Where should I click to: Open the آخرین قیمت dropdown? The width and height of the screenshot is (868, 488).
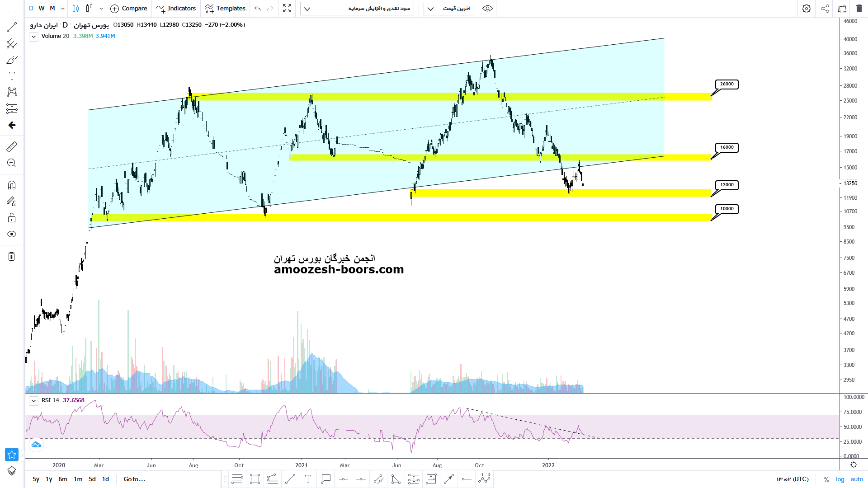coord(448,9)
